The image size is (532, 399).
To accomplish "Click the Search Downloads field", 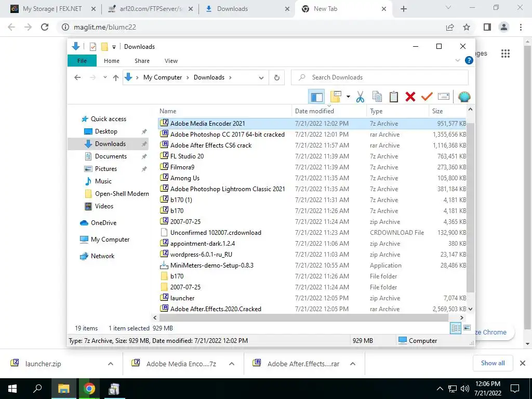I will click(x=380, y=77).
